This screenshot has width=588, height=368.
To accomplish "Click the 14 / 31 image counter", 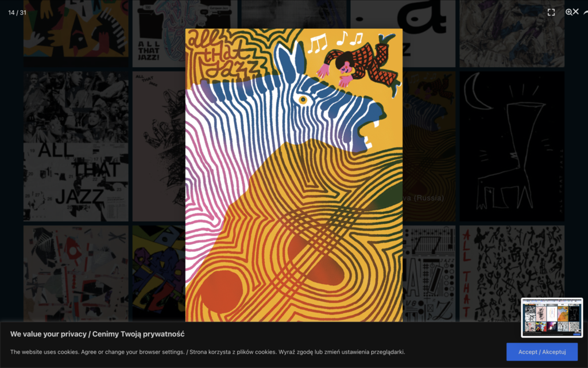I will coord(17,13).
